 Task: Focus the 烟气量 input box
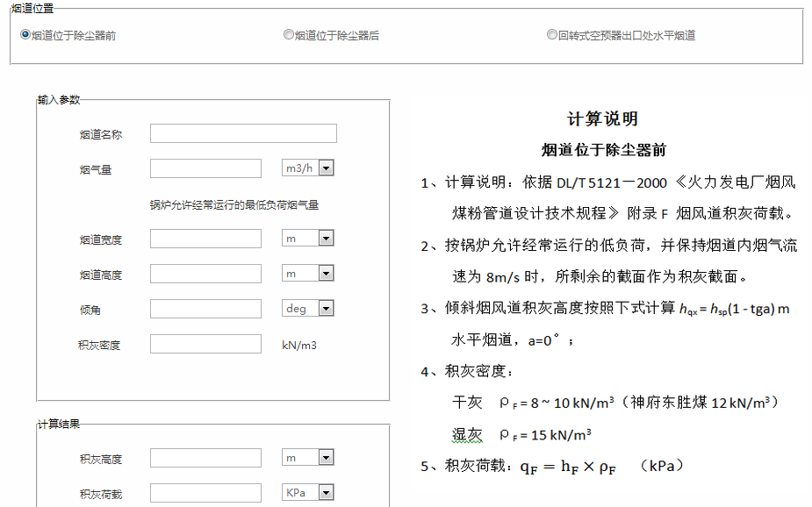pos(205,168)
